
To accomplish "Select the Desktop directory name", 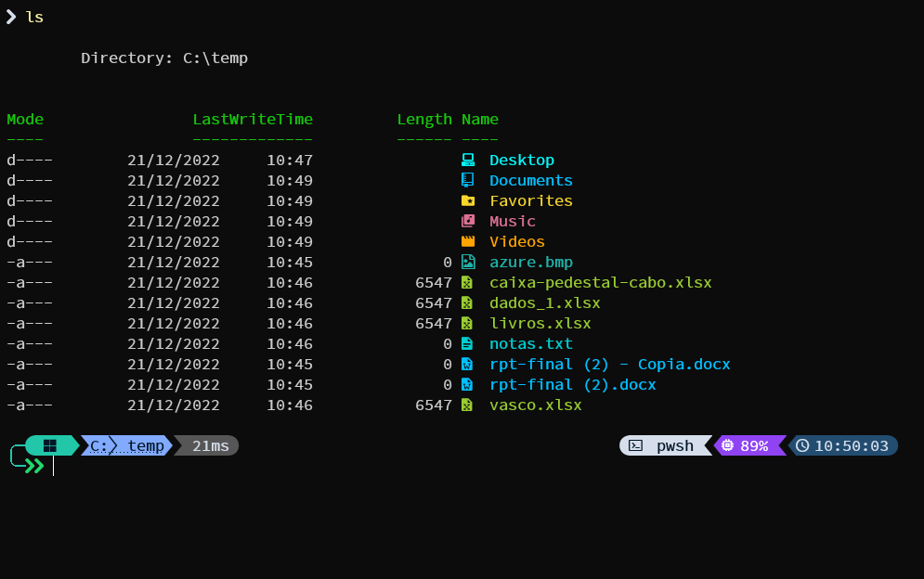I will 522,161.
